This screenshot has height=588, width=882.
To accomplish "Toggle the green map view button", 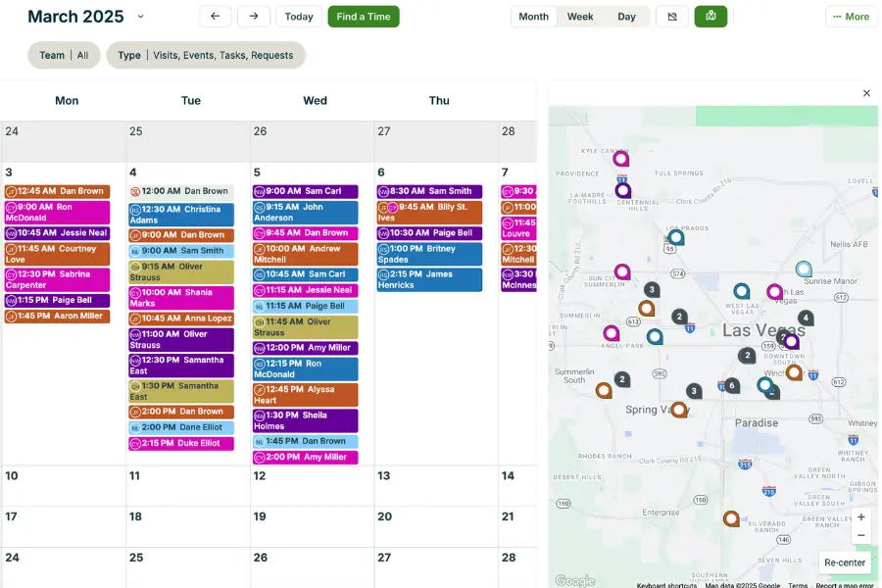I will coord(711,17).
